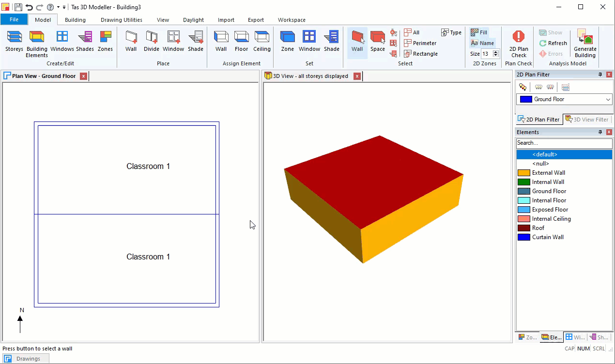Choose Assign Element Floor tool

(x=241, y=41)
